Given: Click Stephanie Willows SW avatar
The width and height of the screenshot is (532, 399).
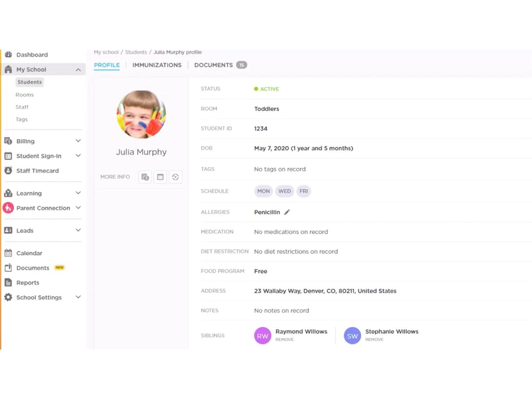Looking at the screenshot, I should pos(352,336).
